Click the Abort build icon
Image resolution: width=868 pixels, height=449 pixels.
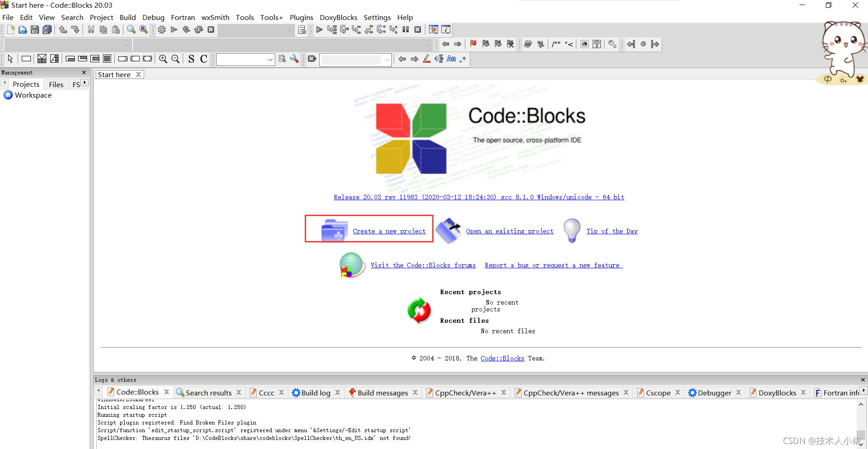point(211,30)
